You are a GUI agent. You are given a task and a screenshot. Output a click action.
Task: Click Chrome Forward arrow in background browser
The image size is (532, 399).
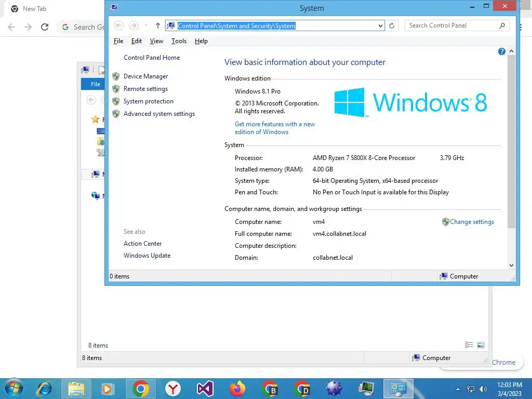click(x=28, y=27)
